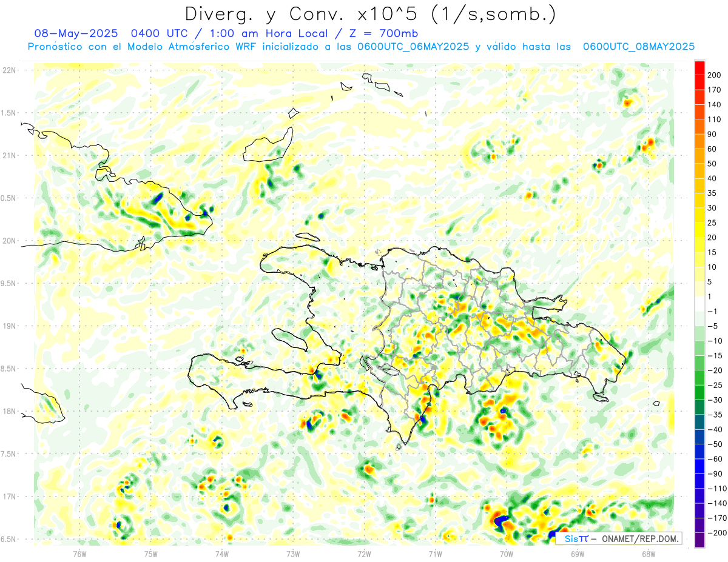This screenshot has height=562, width=728.
Task: Click the dark red swatch atop the color scale
Action: coord(699,67)
